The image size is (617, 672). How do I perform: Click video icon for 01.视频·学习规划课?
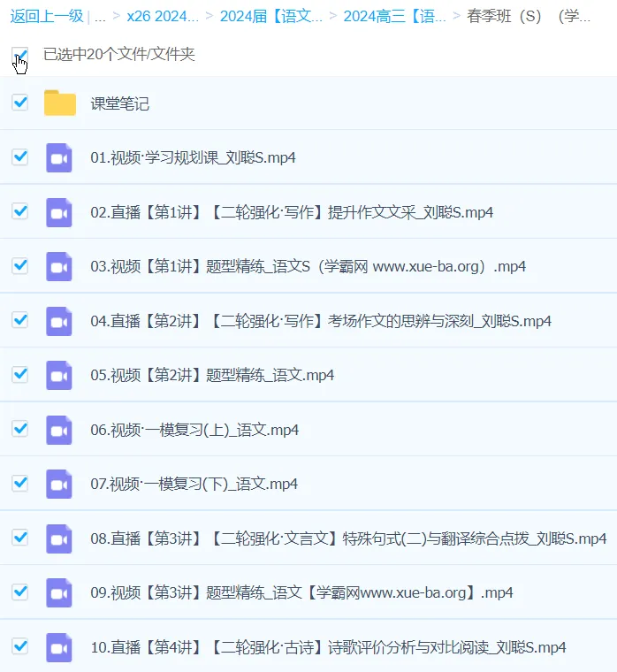click(59, 157)
